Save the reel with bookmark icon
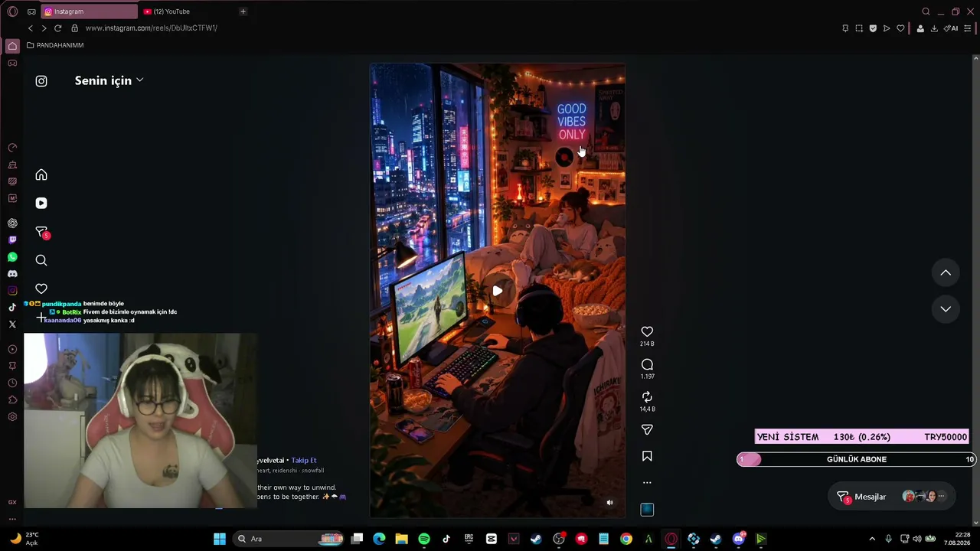Image resolution: width=980 pixels, height=551 pixels. coord(647,456)
